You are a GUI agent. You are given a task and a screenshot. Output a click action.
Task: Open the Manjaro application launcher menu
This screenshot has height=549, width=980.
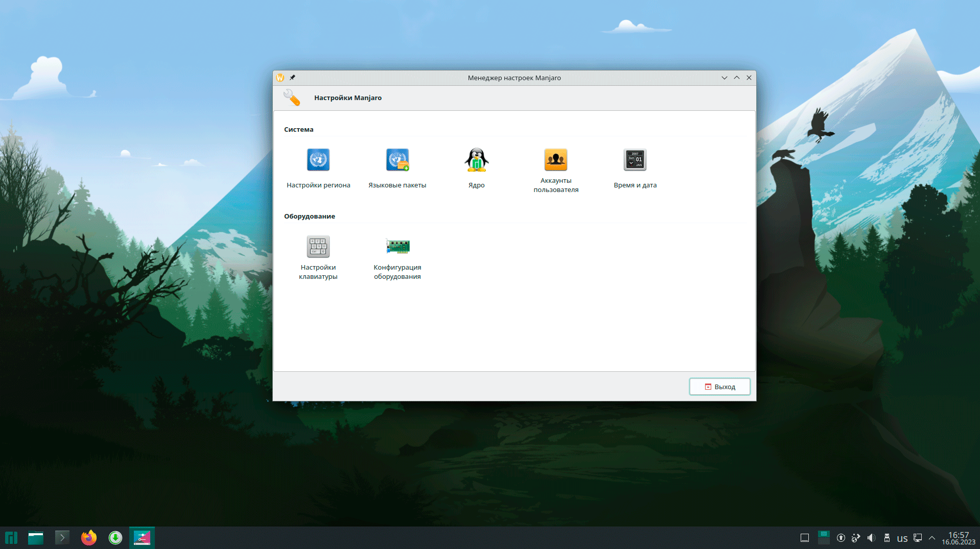(11, 538)
